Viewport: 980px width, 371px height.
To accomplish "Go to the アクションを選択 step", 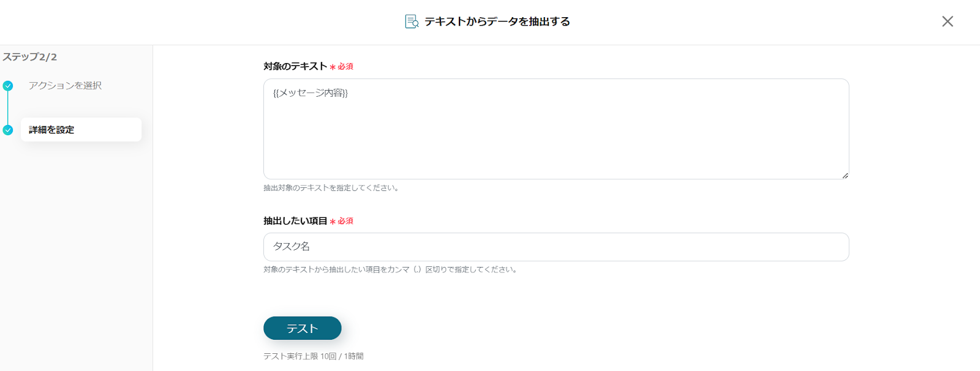I will point(65,86).
